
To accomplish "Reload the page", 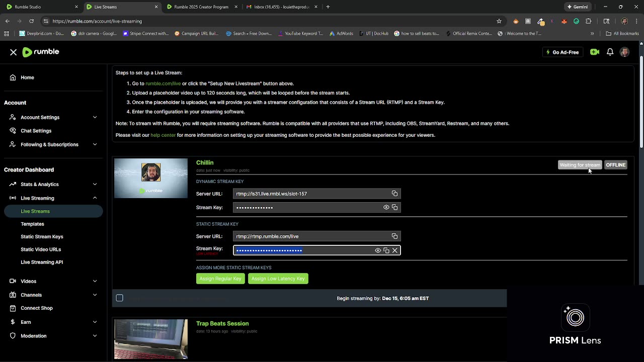I will click(31, 21).
